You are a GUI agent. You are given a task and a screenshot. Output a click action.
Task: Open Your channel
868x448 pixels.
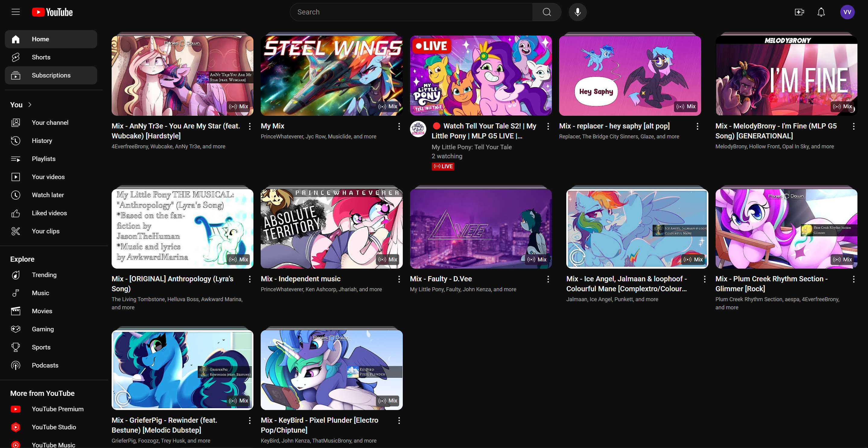tap(51, 122)
